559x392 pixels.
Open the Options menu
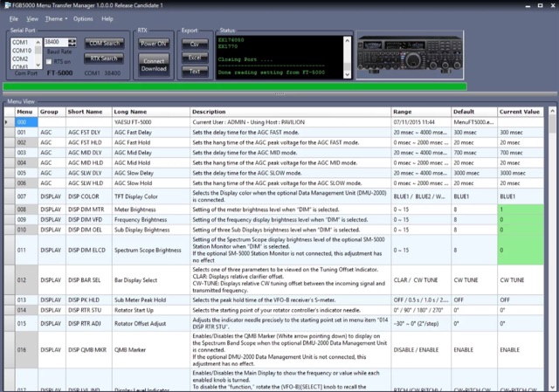pos(83,17)
